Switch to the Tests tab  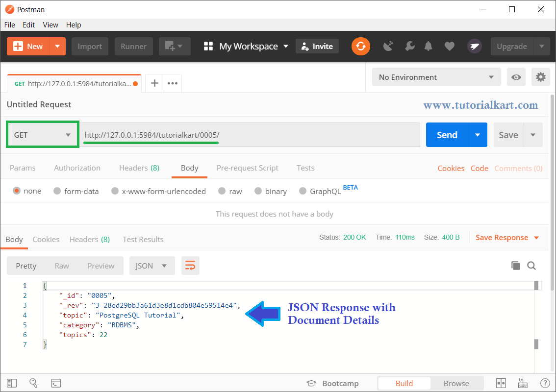point(305,168)
